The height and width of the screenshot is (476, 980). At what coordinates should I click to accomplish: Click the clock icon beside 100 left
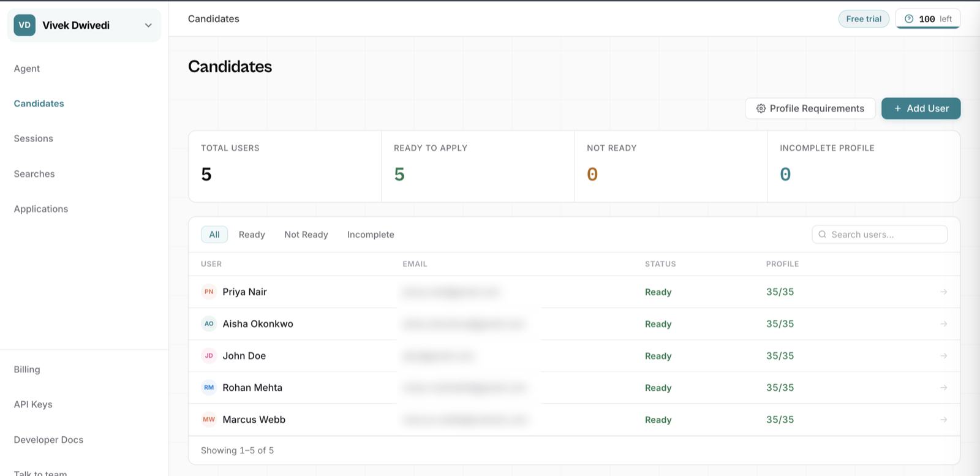[909, 19]
